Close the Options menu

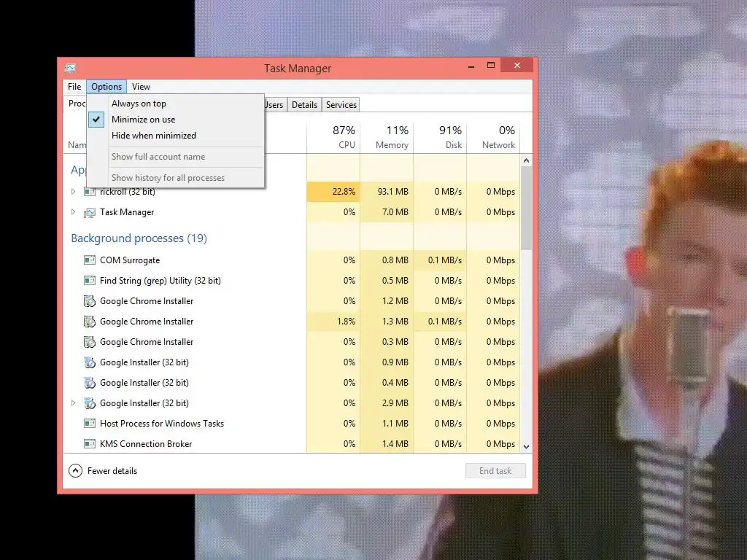pyautogui.click(x=107, y=87)
